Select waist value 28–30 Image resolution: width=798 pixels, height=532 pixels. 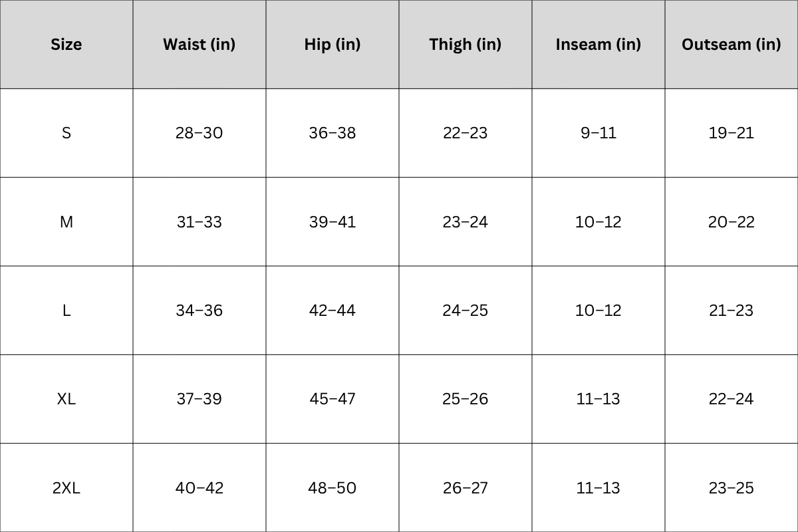[199, 133]
